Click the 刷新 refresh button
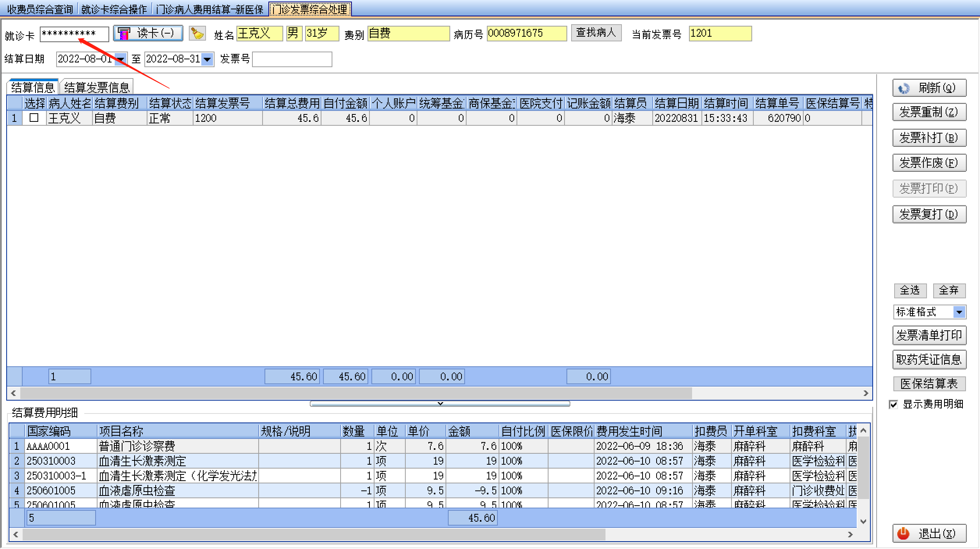The width and height of the screenshot is (980, 549). (929, 88)
